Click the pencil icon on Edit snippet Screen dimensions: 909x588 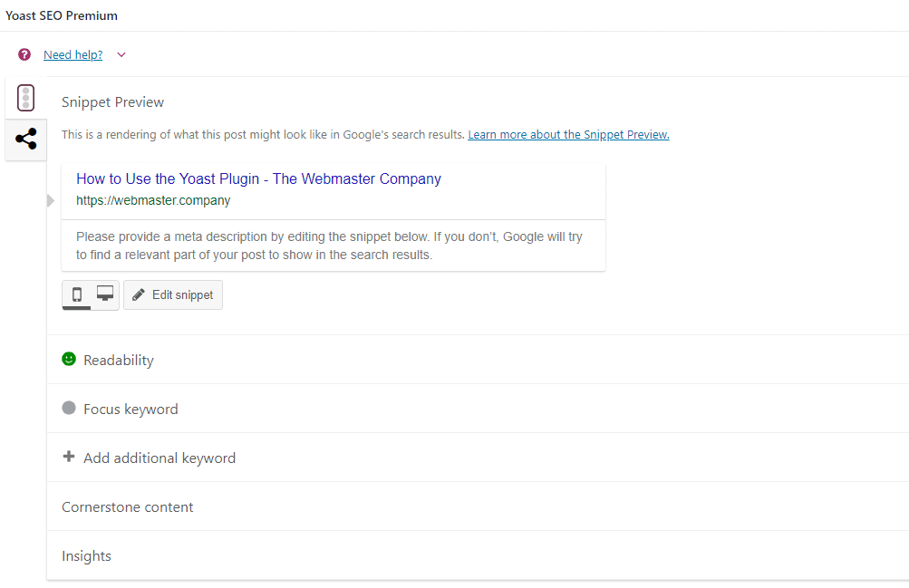[x=139, y=294]
